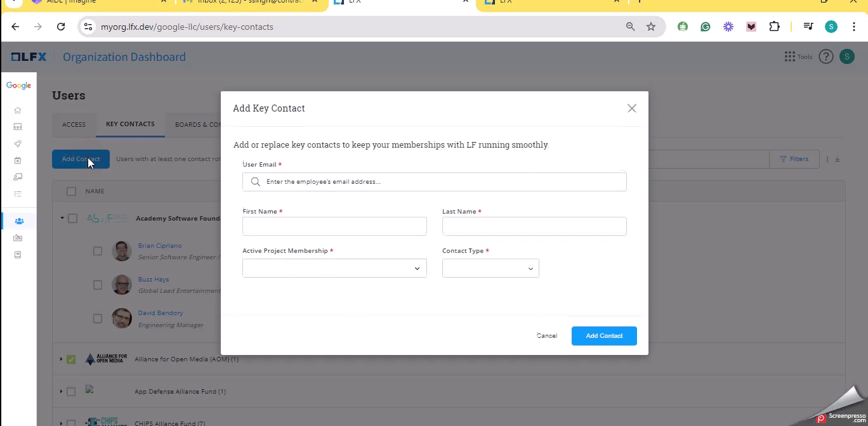Open the home icon in sidebar

[18, 110]
